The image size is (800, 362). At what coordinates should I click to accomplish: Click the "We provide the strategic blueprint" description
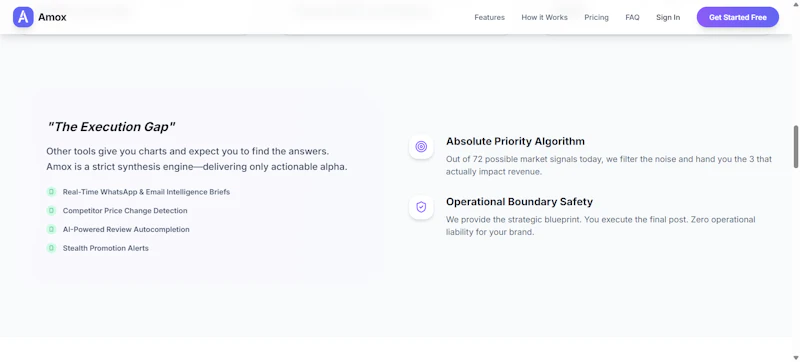point(601,225)
